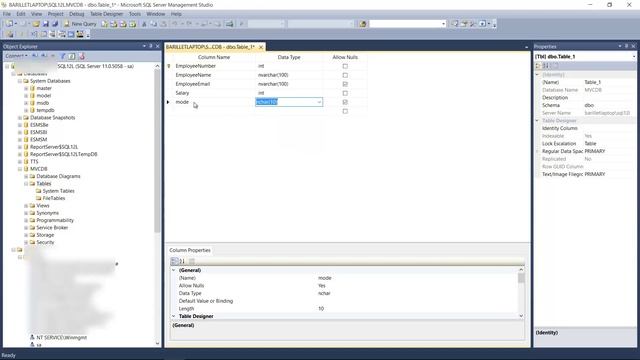Expand the Database Snapshots node
The image size is (640, 360).
coord(20,118)
